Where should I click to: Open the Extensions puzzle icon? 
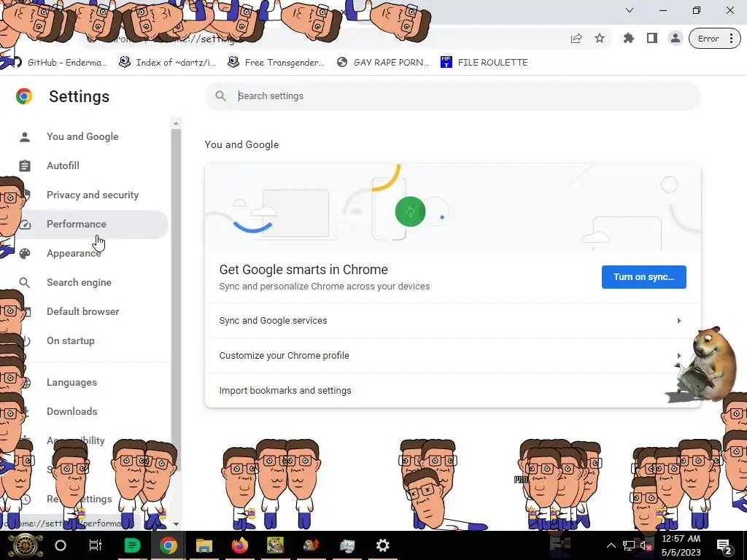click(629, 39)
